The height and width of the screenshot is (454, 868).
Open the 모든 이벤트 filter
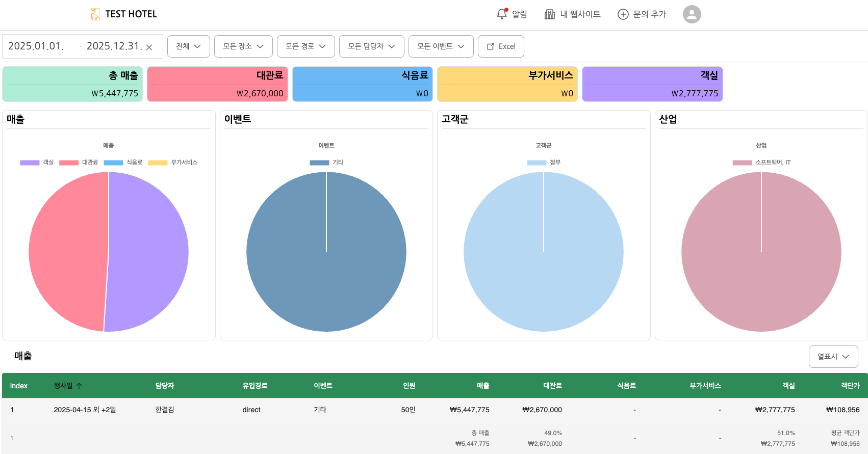tap(441, 46)
